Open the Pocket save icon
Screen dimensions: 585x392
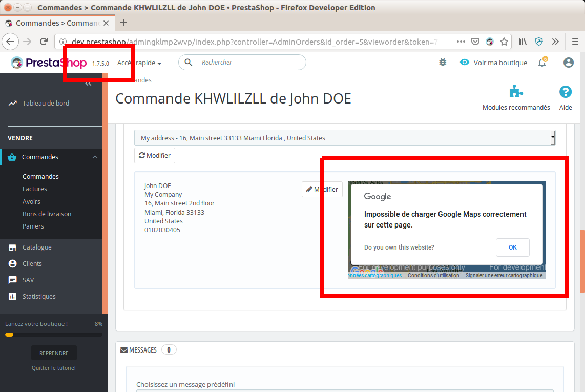coord(475,42)
